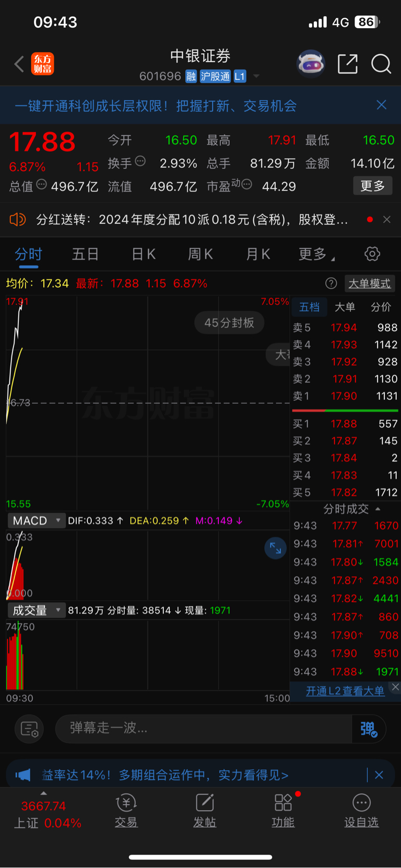Click the 更多 quote details button

[373, 186]
